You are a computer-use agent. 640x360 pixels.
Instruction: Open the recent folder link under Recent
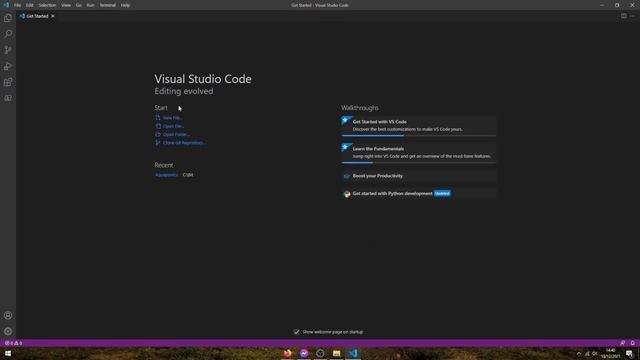[166, 175]
